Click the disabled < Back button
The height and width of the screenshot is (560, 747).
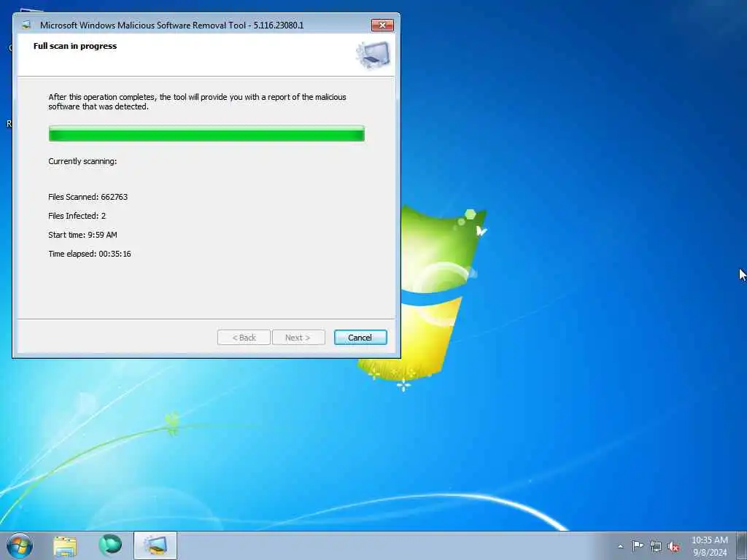point(244,337)
